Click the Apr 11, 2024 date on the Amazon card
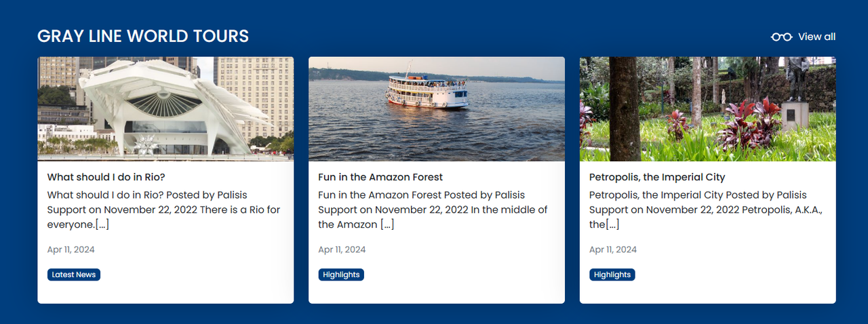 (x=342, y=249)
